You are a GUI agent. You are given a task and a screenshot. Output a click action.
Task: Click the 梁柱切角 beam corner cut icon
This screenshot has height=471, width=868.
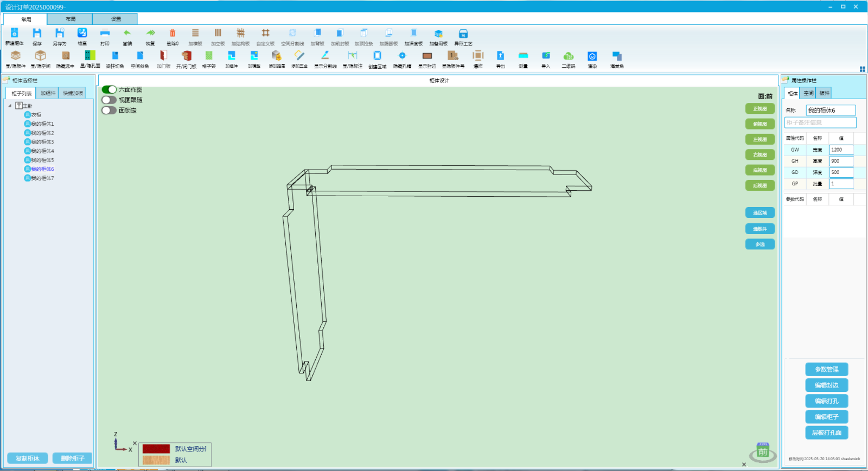[x=115, y=55]
